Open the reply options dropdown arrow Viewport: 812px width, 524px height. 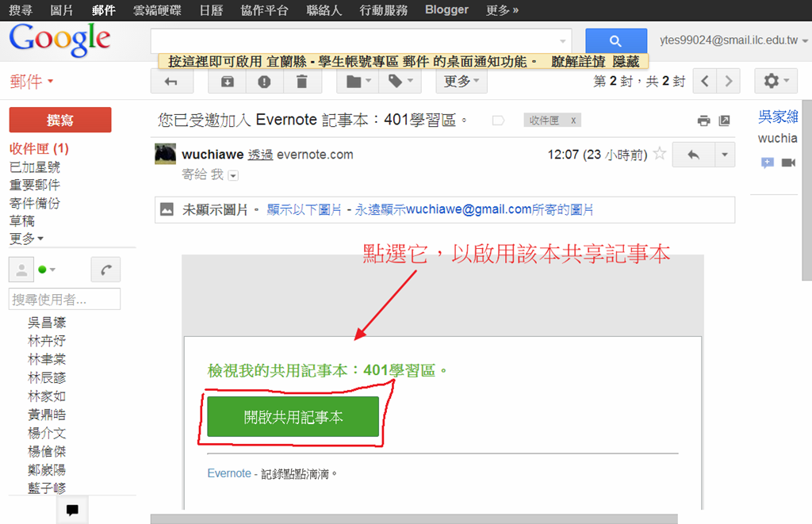[725, 155]
